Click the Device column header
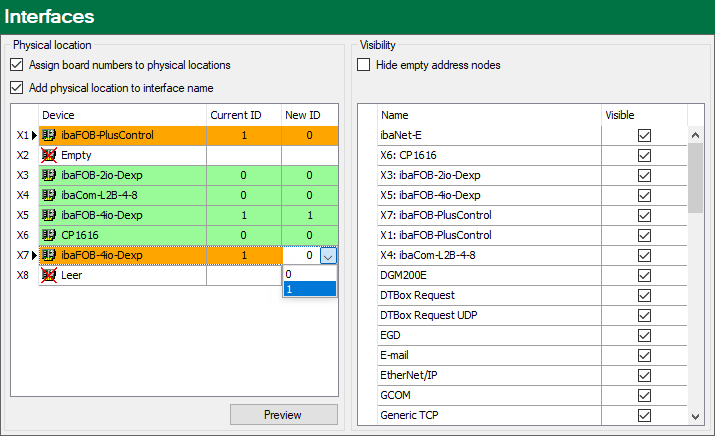715x436 pixels. (121, 115)
